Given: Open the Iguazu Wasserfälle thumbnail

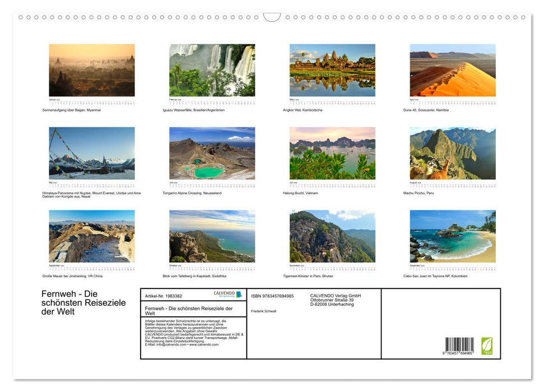Looking at the screenshot, I should [212, 69].
